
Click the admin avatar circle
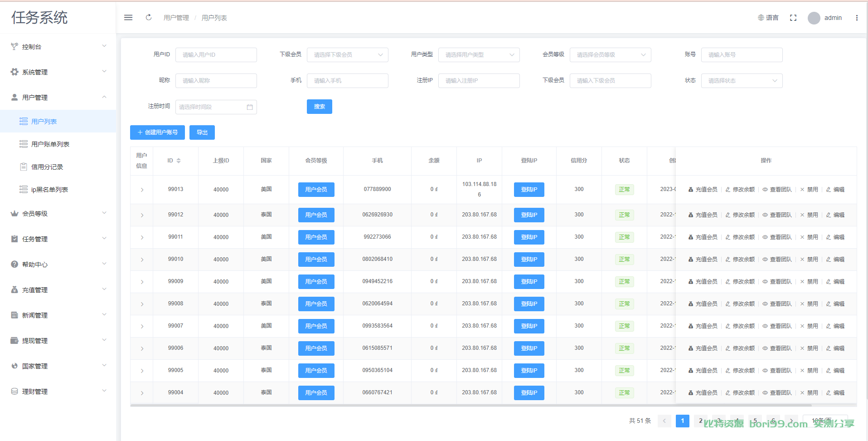click(814, 18)
